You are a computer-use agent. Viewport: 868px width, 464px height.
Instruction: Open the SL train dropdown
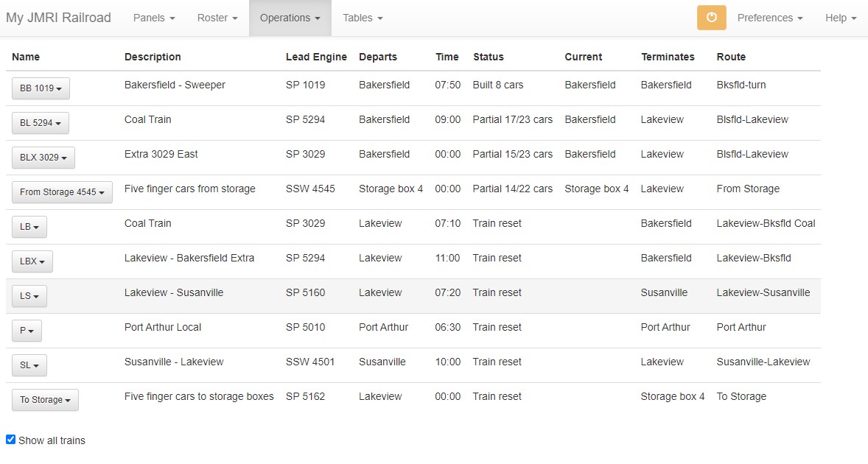[29, 365]
